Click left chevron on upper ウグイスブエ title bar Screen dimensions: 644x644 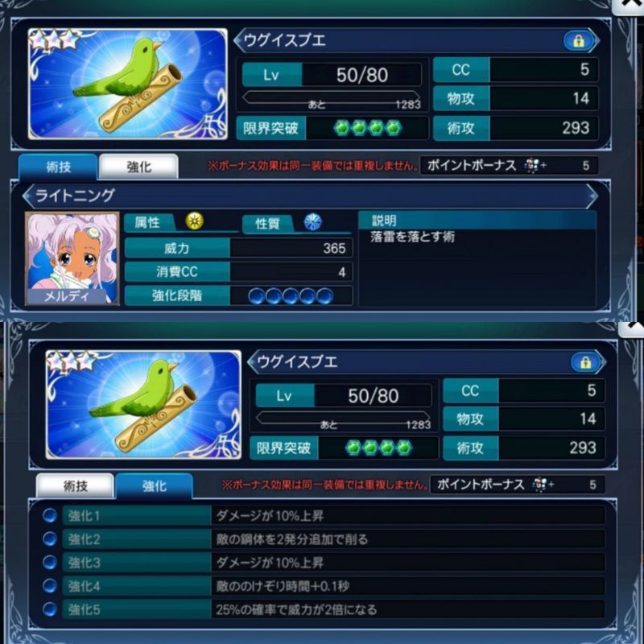[239, 40]
